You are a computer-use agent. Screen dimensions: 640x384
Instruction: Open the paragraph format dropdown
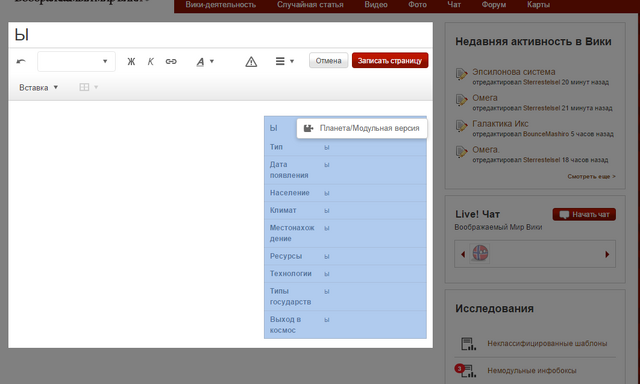[76, 61]
